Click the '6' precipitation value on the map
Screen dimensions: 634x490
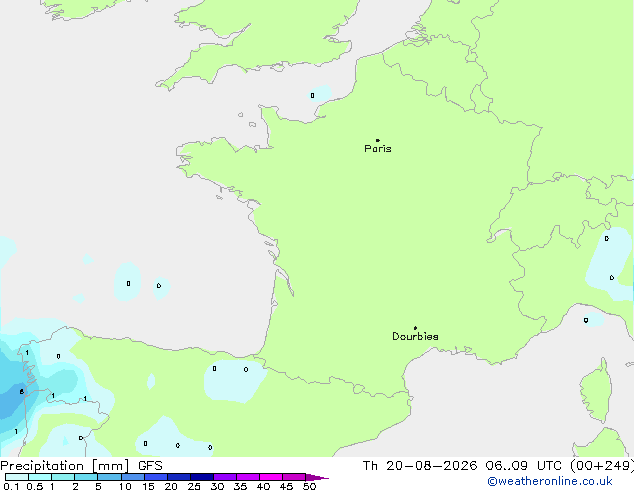tap(21, 392)
